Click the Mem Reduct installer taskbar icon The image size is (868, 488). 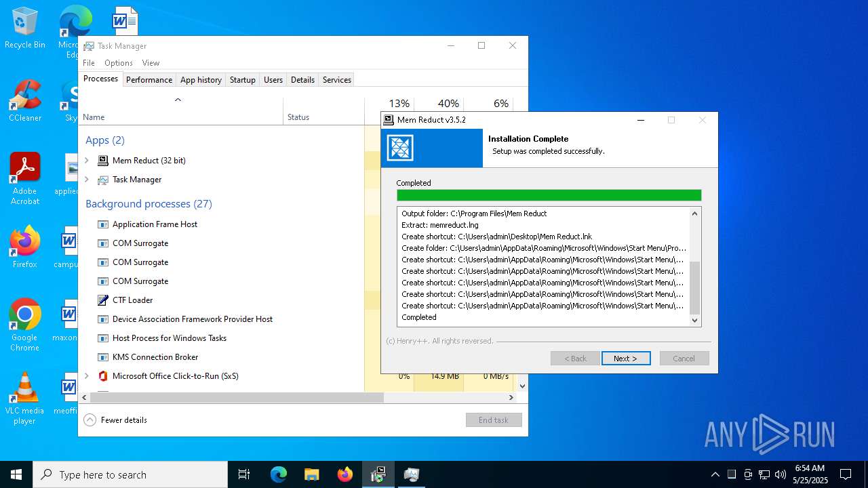pos(378,474)
